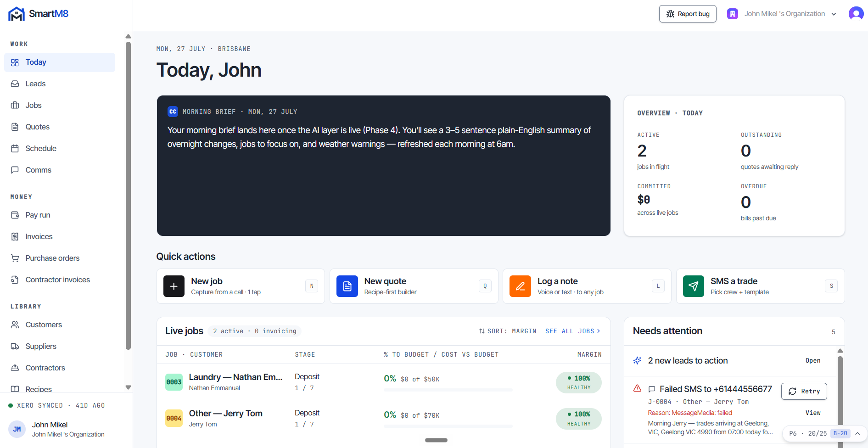Click the Purchase orders cart icon

pyautogui.click(x=15, y=258)
